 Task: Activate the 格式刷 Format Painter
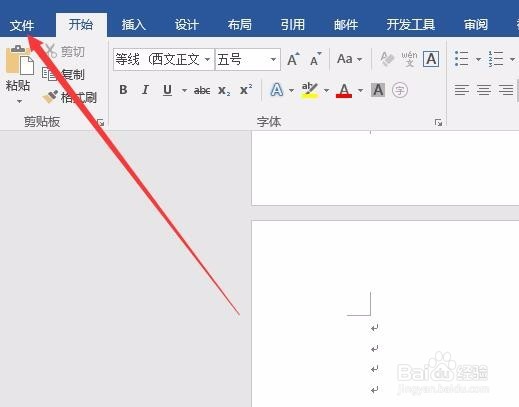[x=70, y=97]
